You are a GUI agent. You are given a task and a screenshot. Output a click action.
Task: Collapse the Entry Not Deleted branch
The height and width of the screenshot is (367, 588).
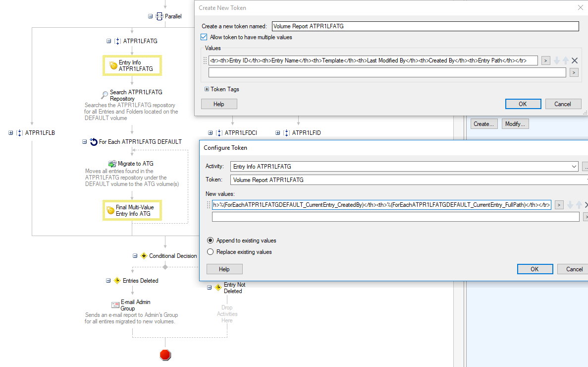click(209, 288)
